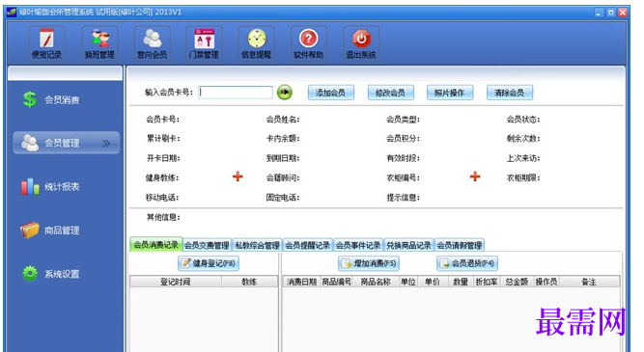
Task: Maximize the application window
Action: pyautogui.click(x=611, y=13)
